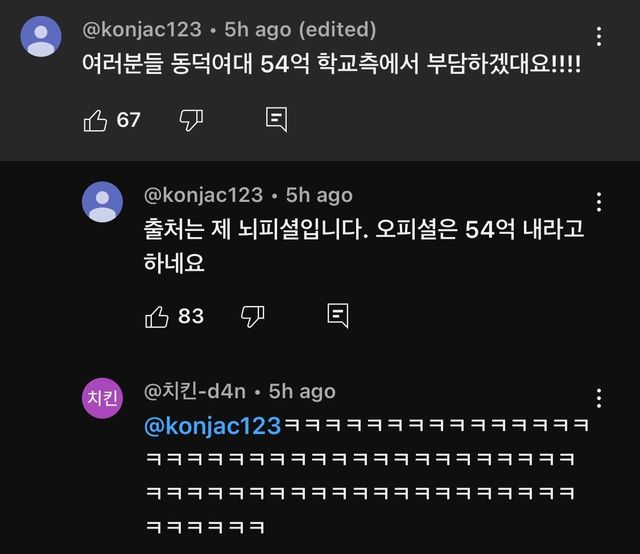Image resolution: width=640 pixels, height=554 pixels.
Task: Like the reply with 83 likes
Action: [157, 316]
